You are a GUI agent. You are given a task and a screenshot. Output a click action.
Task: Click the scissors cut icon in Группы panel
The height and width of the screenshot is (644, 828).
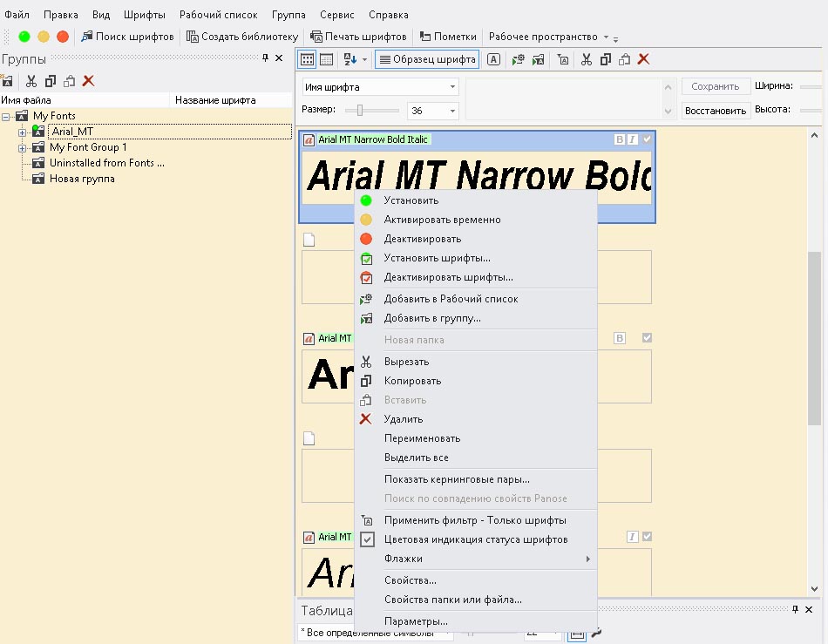point(31,81)
